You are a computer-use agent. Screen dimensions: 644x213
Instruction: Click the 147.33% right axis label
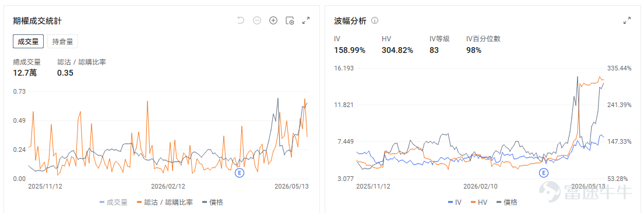click(x=620, y=141)
